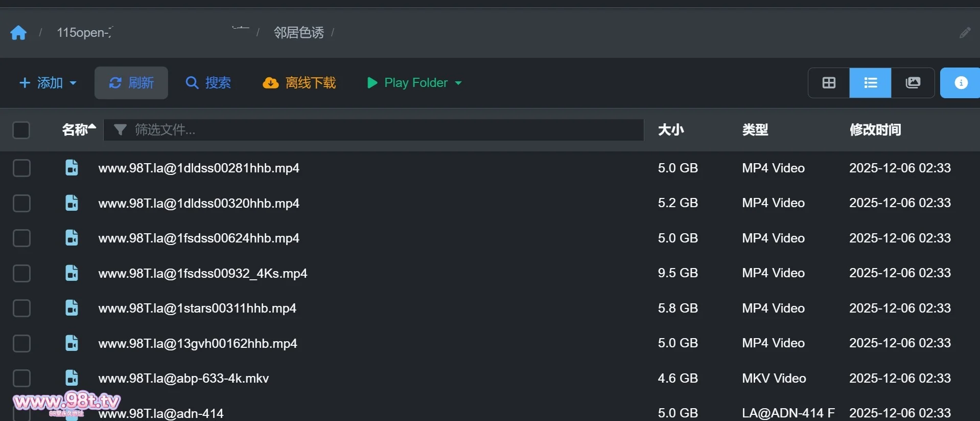Switch to grid view layout
The image size is (980, 421).
click(829, 83)
